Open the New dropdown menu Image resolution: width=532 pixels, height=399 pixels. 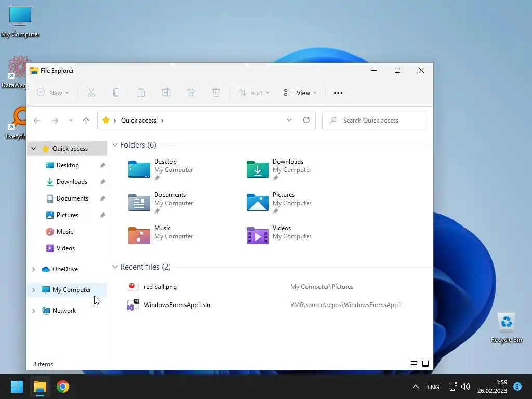click(53, 92)
